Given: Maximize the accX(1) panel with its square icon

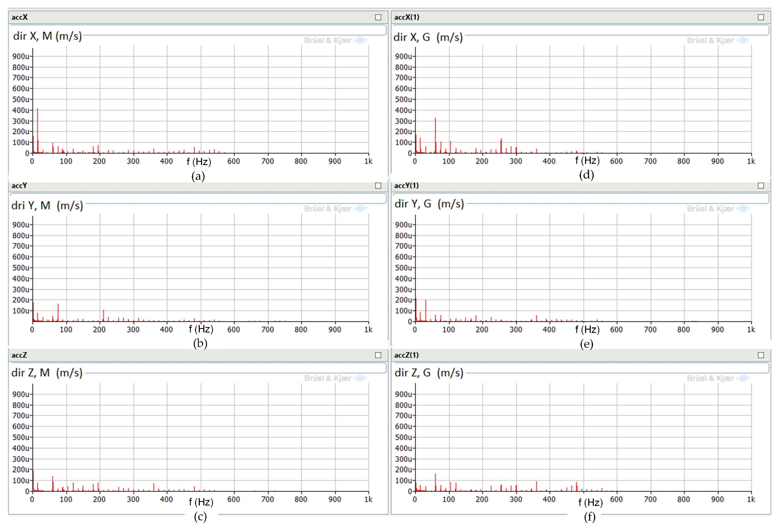Looking at the screenshot, I should click(761, 17).
